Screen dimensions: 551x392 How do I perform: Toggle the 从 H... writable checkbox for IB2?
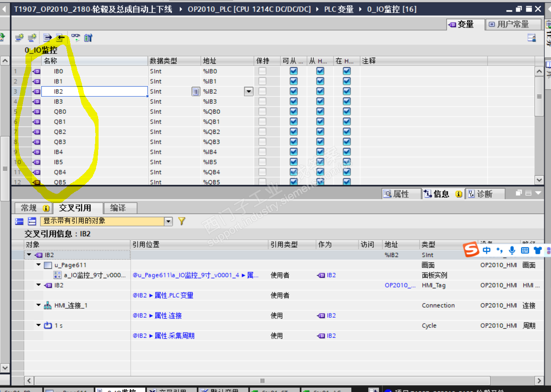pyautogui.click(x=320, y=91)
